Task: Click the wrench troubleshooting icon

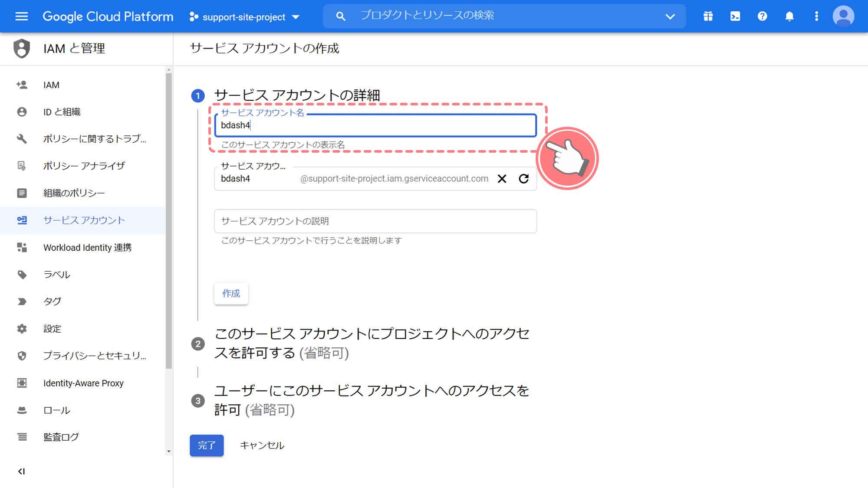Action: click(22, 139)
